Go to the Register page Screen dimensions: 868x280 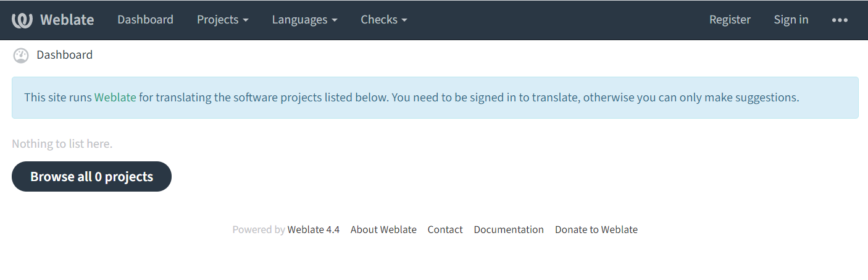coord(730,20)
